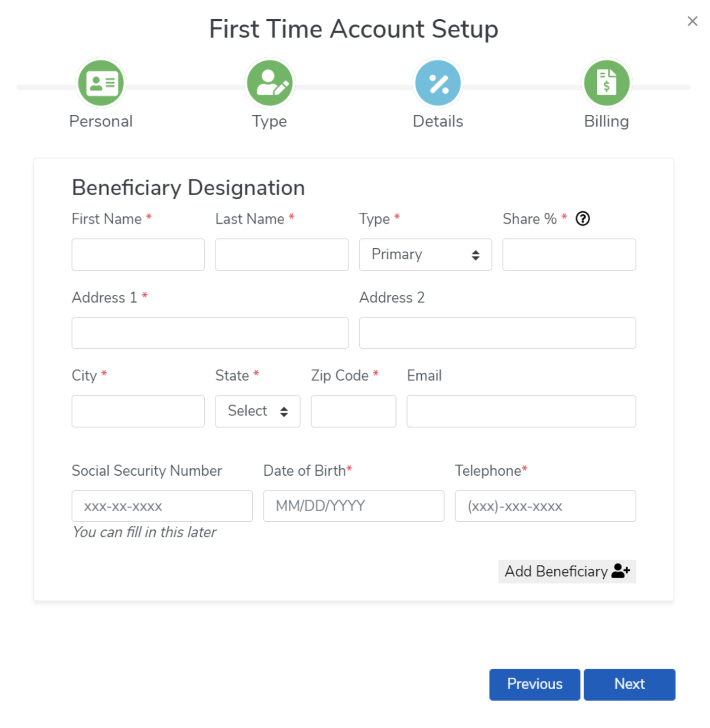Click the person-plus icon beside Add Beneficiary

click(621, 571)
